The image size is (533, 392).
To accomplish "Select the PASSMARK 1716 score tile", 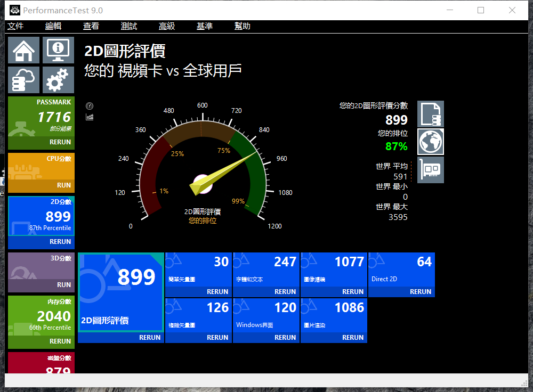I will [x=41, y=117].
